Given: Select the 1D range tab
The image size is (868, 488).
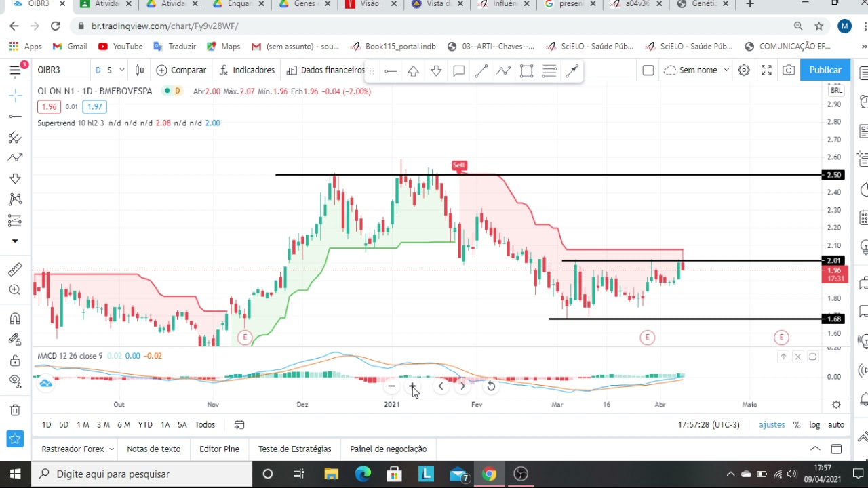Looking at the screenshot, I should coord(46,424).
